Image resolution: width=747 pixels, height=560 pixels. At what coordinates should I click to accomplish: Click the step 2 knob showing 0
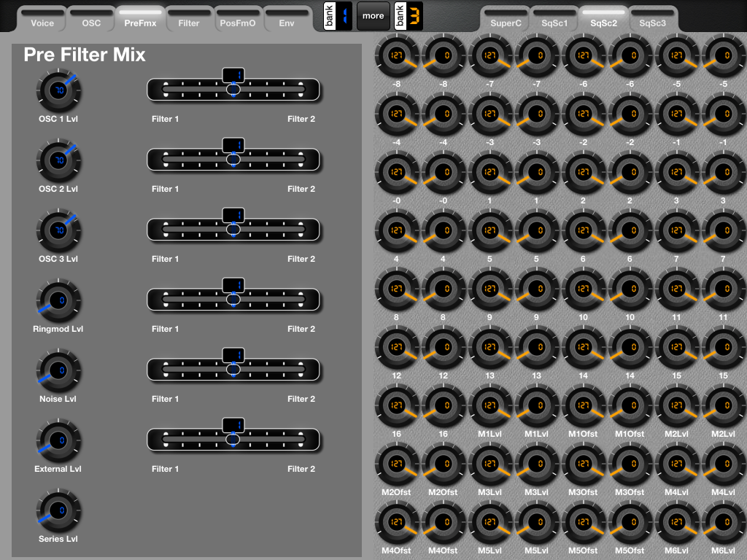[x=630, y=172]
